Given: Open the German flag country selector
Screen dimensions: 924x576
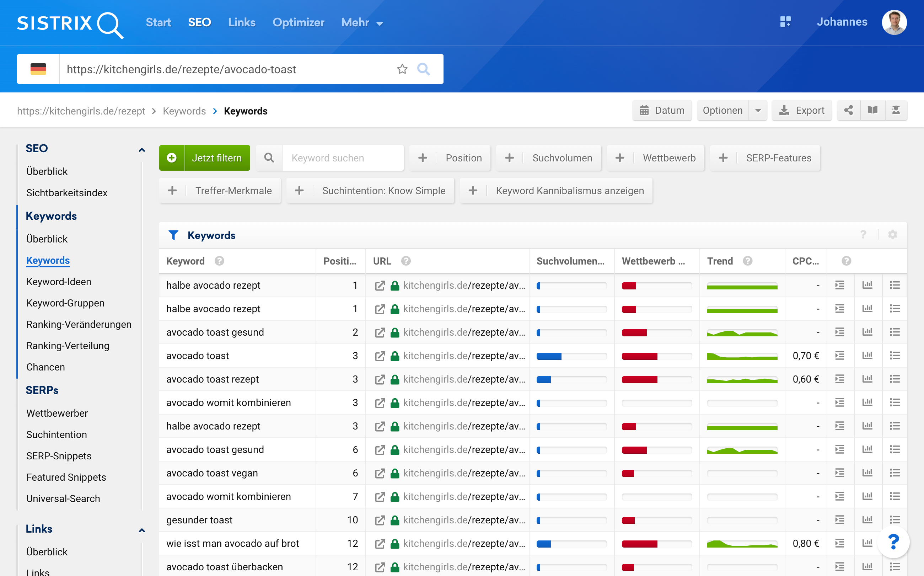Looking at the screenshot, I should point(38,69).
